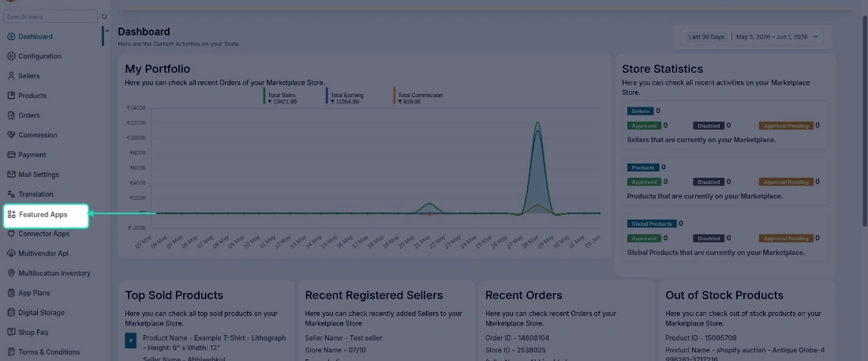Viewport: 868px width, 361px height.
Task: Open the Featured Apps sidebar item
Action: pyautogui.click(x=46, y=215)
